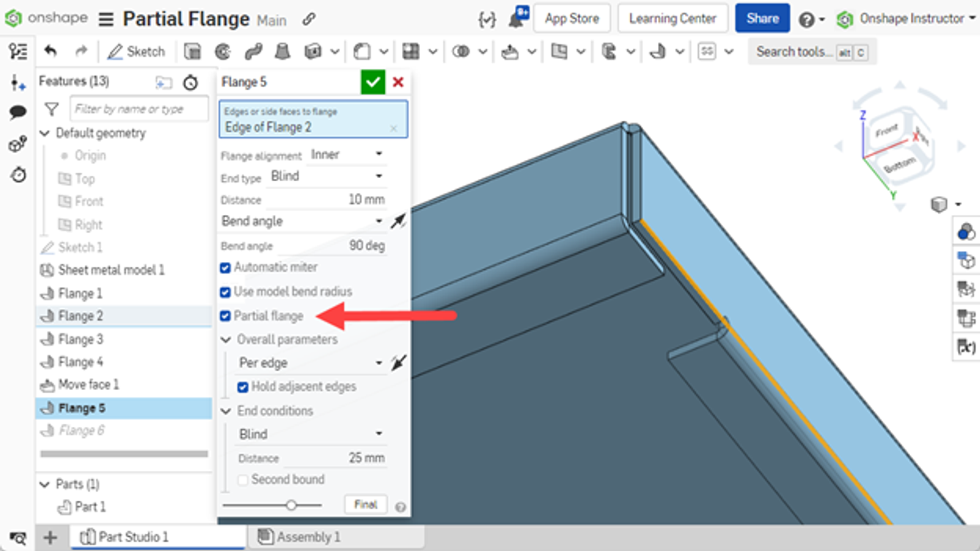
Task: Select the Sketch tool
Action: pos(136,51)
